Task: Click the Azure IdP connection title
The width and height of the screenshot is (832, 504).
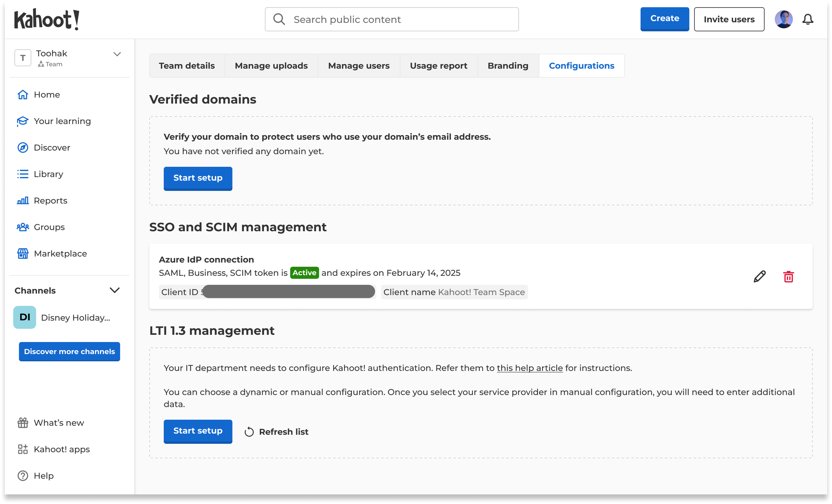Action: tap(206, 260)
